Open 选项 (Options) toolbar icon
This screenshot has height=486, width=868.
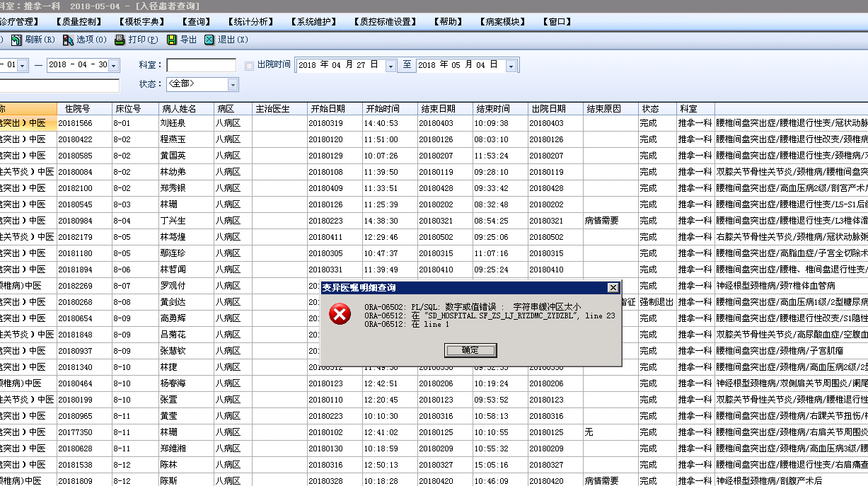pyautogui.click(x=68, y=40)
